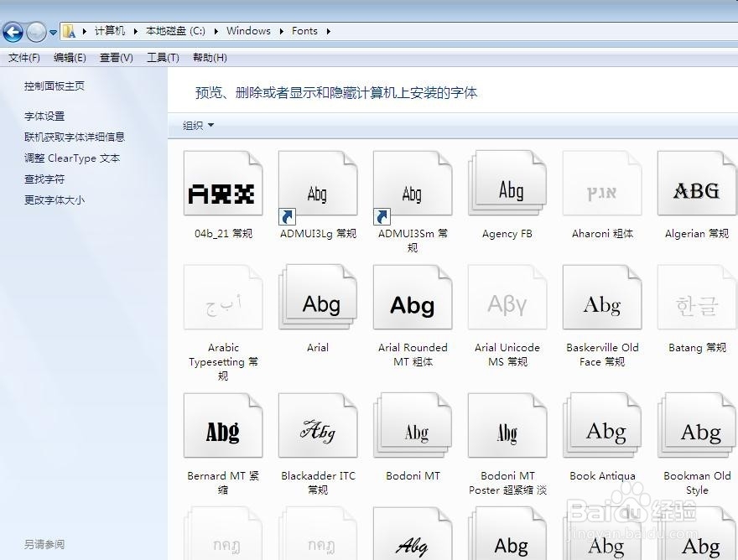Screen dimensions: 738x560
Task: Navigate to 计算机 in address bar
Action: 110,31
